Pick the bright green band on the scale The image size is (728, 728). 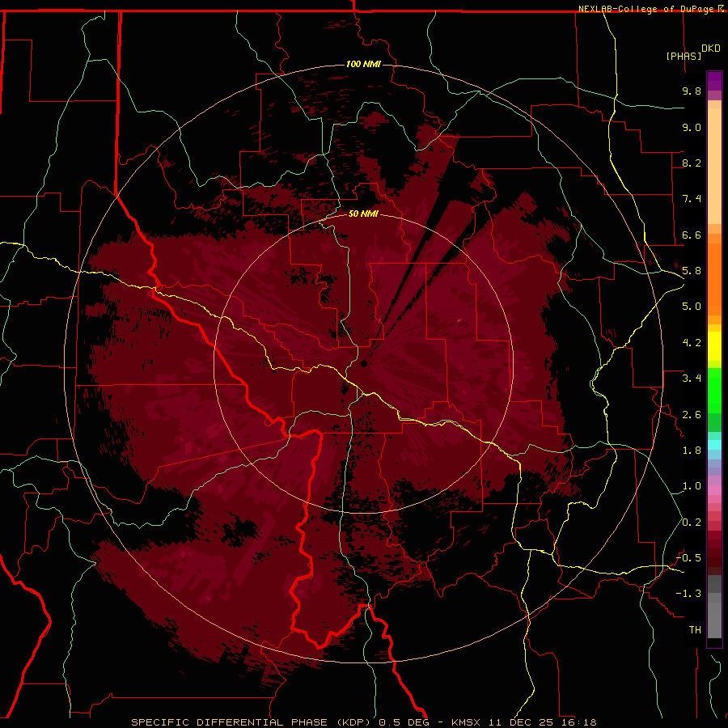pyautogui.click(x=714, y=390)
